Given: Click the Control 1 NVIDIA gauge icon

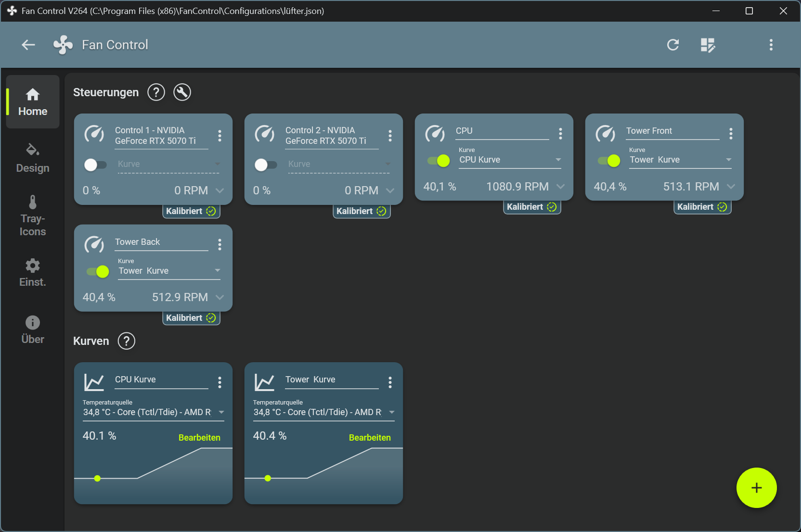Looking at the screenshot, I should pos(94,134).
